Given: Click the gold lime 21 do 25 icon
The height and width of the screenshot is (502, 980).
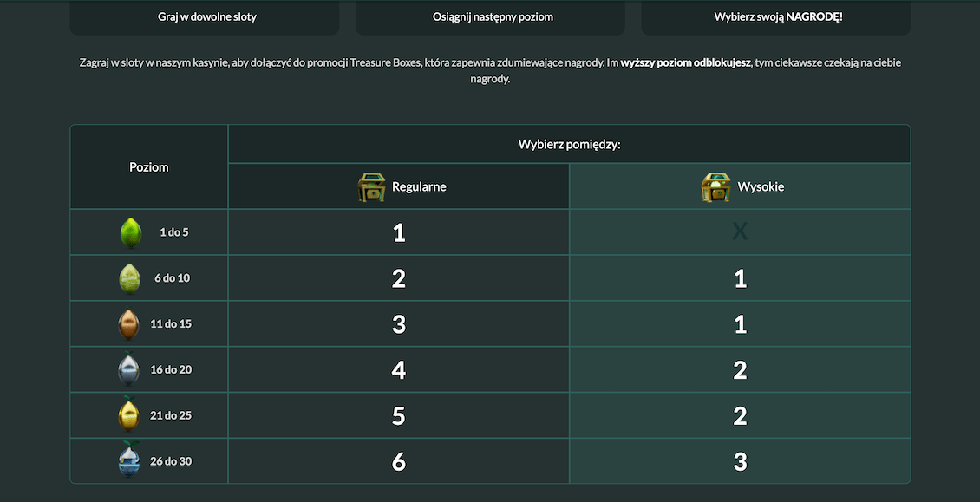Looking at the screenshot, I should click(x=128, y=415).
